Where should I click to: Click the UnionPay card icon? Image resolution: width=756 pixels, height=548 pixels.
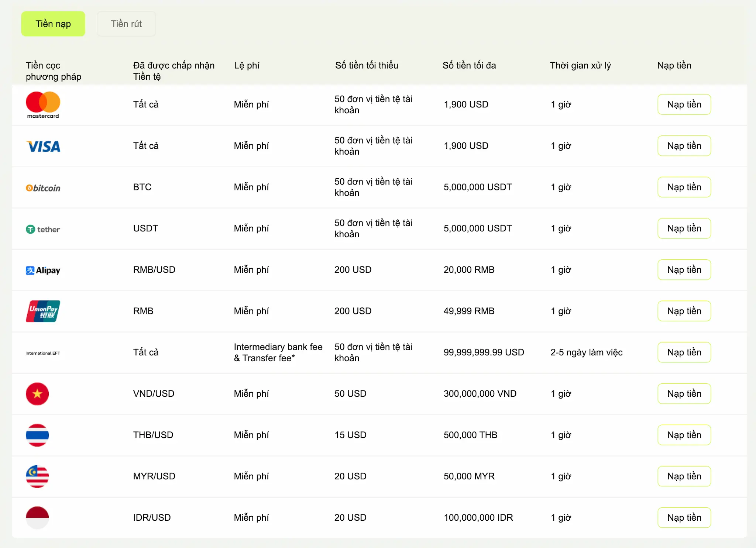(43, 311)
